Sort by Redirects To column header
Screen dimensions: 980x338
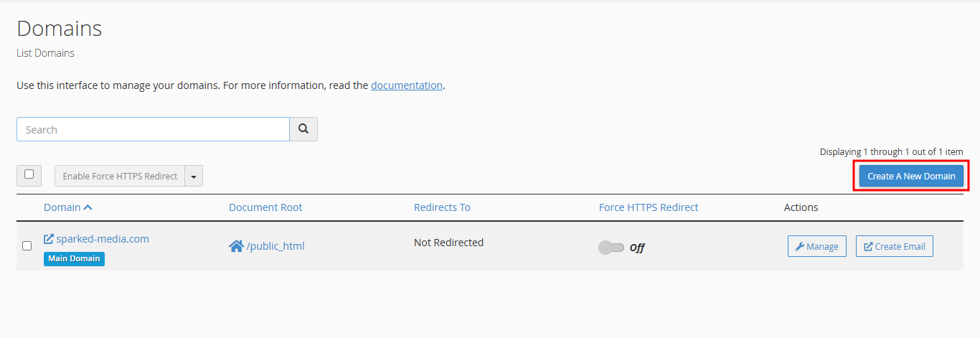coord(442,207)
